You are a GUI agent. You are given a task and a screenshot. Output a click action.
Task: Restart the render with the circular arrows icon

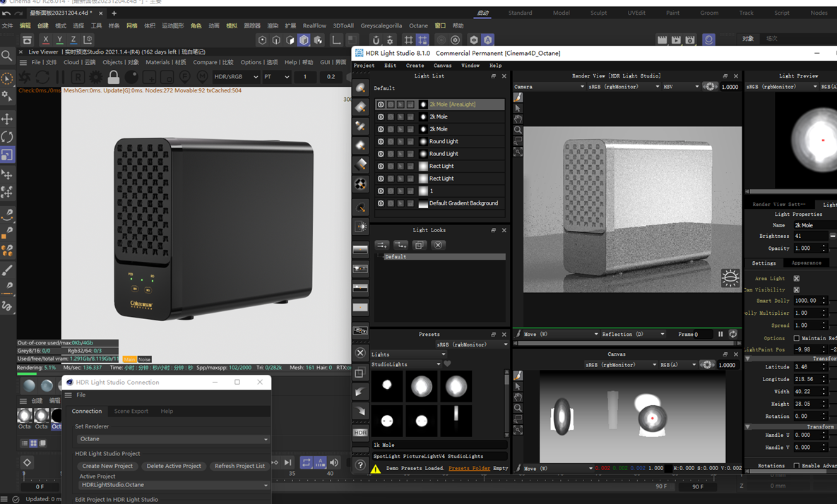click(x=42, y=78)
